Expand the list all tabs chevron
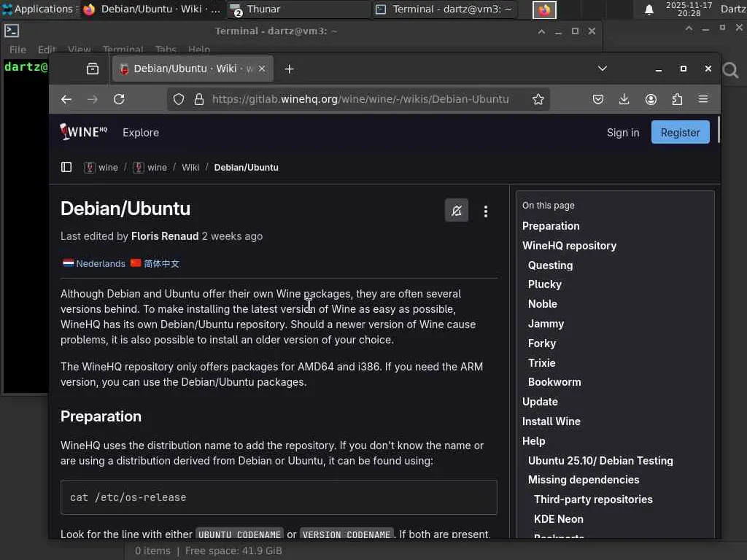The height and width of the screenshot is (560, 747). coord(603,69)
